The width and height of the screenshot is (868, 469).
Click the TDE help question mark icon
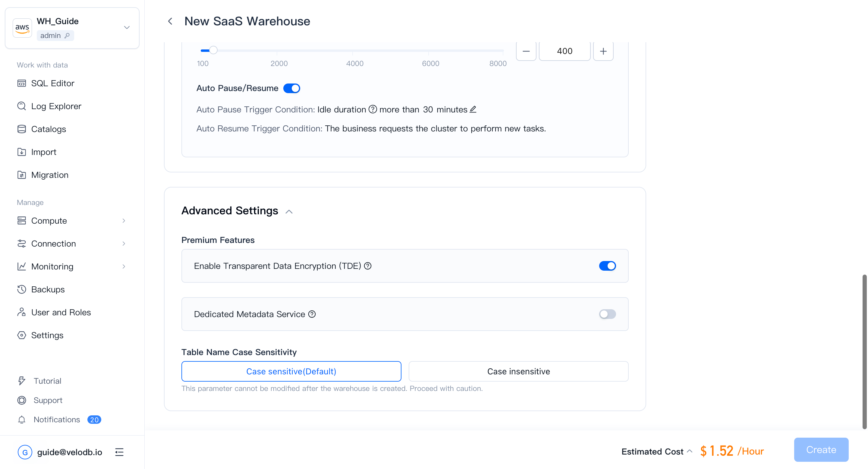(x=368, y=266)
